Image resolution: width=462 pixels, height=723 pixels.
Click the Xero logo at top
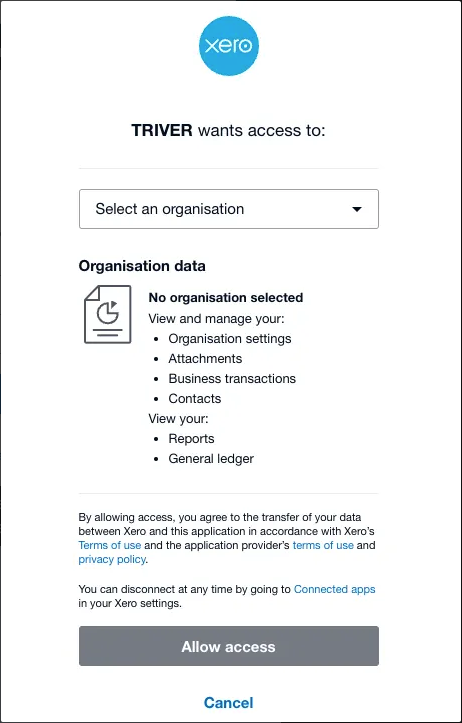(229, 46)
